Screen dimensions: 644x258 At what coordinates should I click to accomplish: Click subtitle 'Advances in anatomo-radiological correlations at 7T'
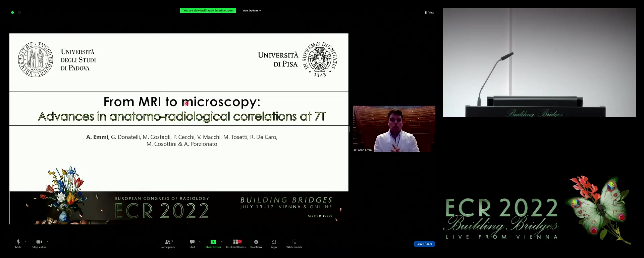point(182,116)
